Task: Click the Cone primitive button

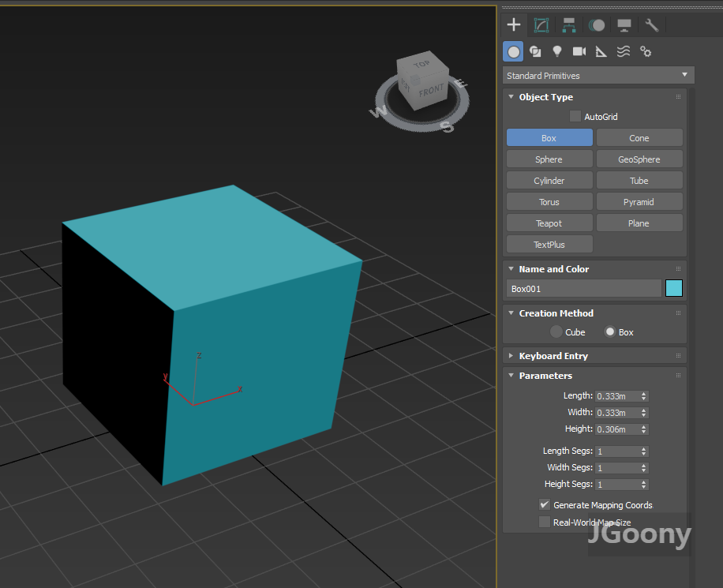Action: click(639, 138)
